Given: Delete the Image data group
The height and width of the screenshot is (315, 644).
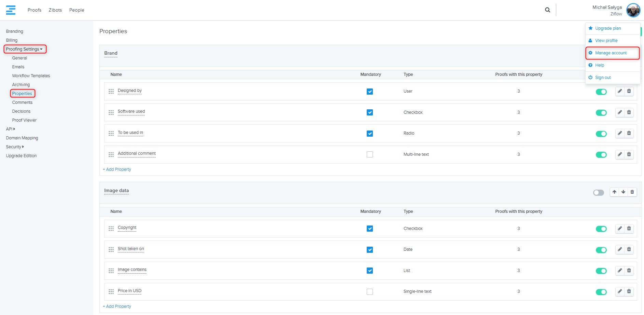Looking at the screenshot, I should coord(632,192).
